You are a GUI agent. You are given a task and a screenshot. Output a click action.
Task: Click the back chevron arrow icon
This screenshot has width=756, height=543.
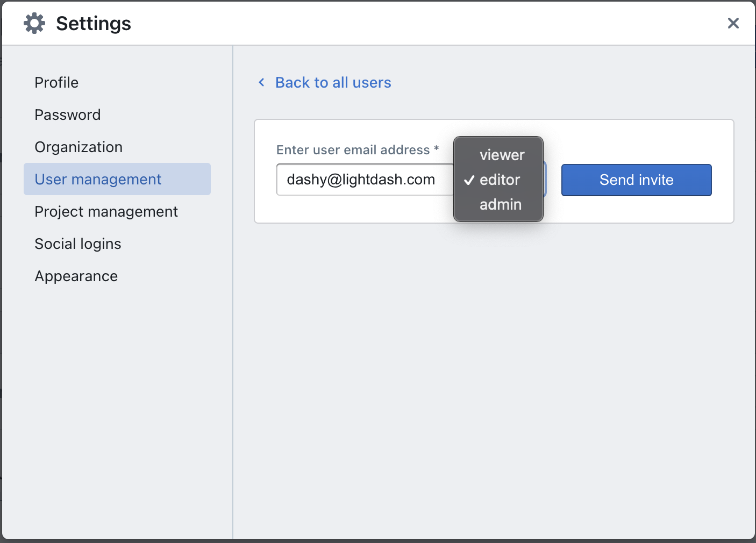262,82
